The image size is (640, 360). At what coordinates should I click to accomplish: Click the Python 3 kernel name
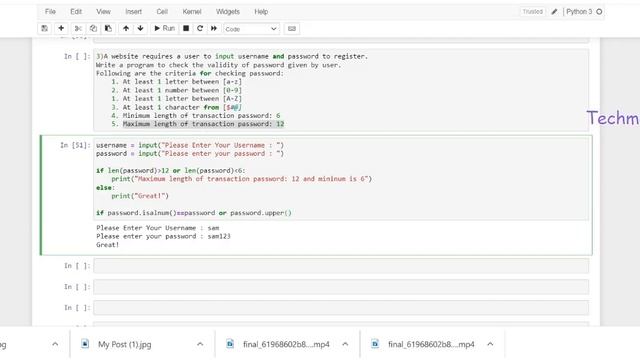(x=579, y=11)
